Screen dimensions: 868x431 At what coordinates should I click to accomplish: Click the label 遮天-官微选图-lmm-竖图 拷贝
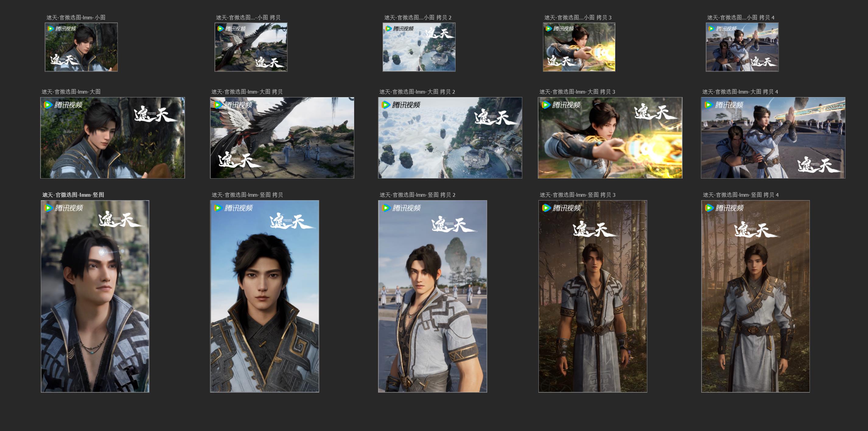247,195
